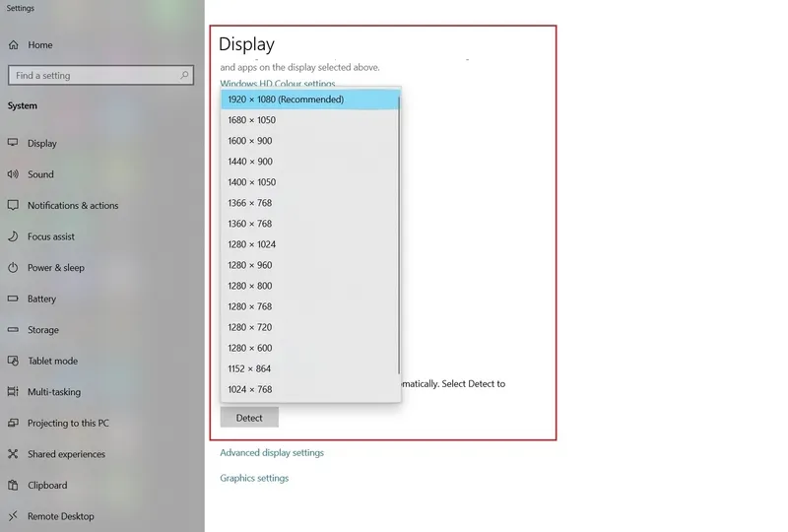
Task: Select 1920 × 1080 (Recommended) resolution
Action: coord(286,100)
